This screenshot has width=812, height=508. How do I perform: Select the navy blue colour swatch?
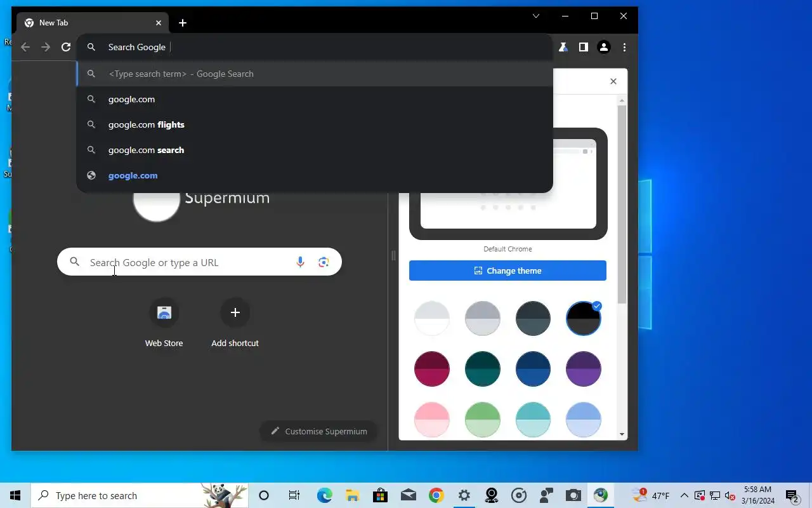pyautogui.click(x=533, y=369)
